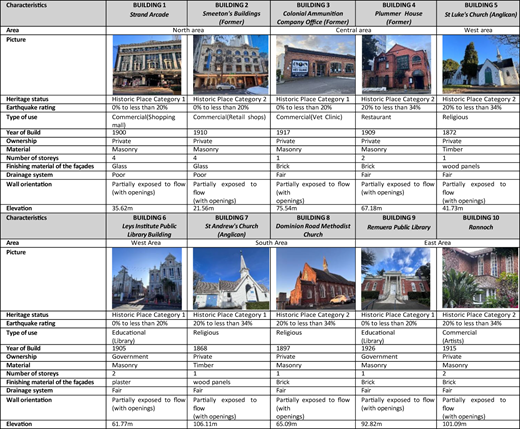Screen dimensions: 520x429
Task: Click elevation value 75.54m
Action: click(286, 208)
